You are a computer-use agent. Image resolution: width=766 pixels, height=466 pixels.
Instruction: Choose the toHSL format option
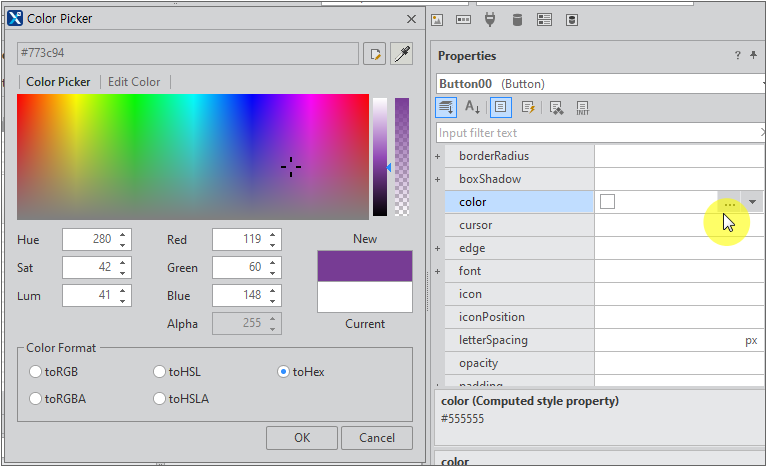pos(160,372)
